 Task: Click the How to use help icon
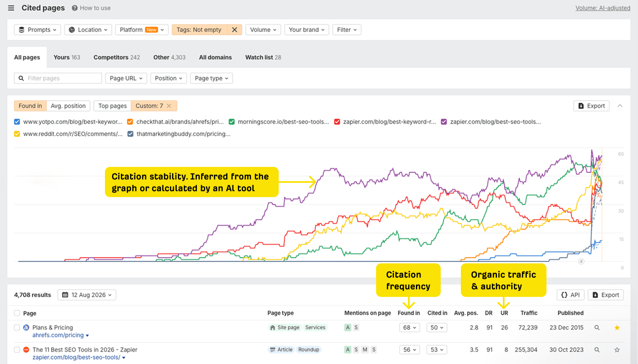click(75, 8)
